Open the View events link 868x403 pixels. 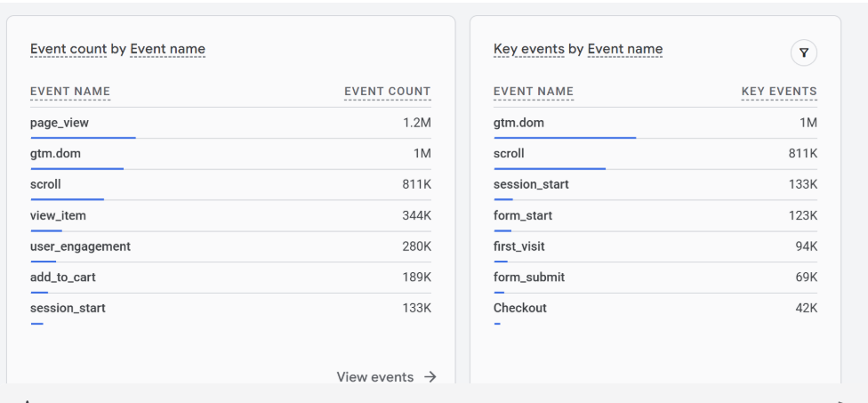coord(374,377)
